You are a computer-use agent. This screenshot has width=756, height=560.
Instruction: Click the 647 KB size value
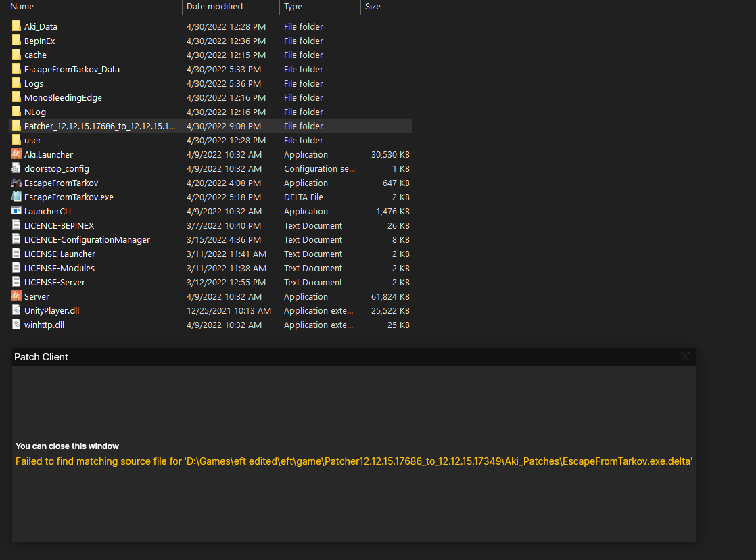pyautogui.click(x=396, y=183)
